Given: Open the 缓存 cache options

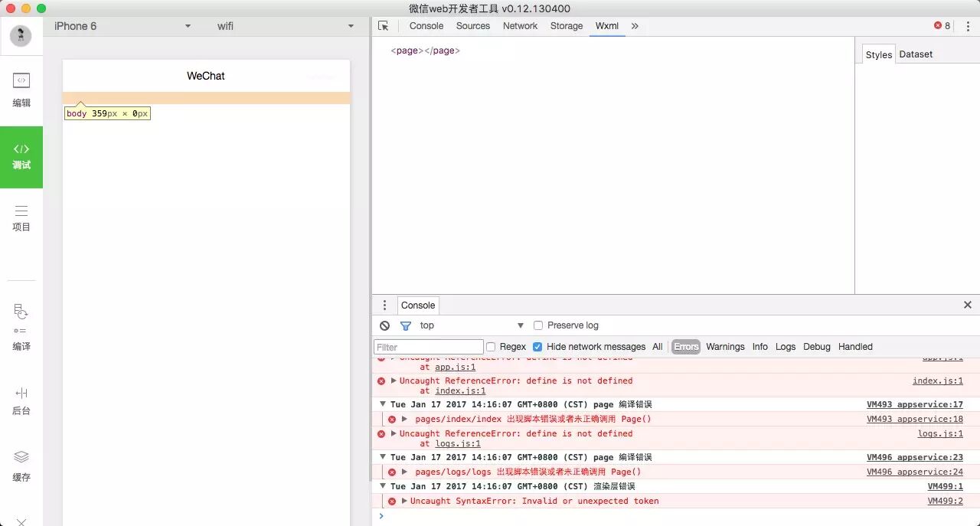Looking at the screenshot, I should [x=21, y=466].
